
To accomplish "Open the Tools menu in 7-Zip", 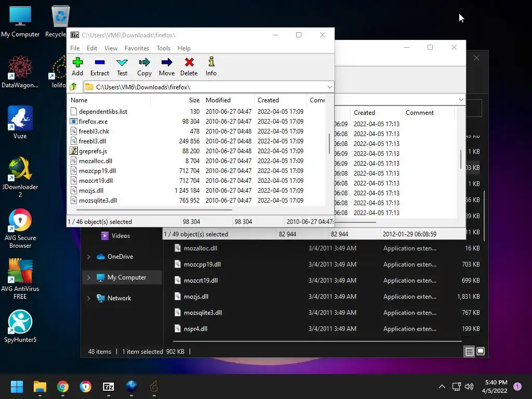I will click(x=163, y=48).
